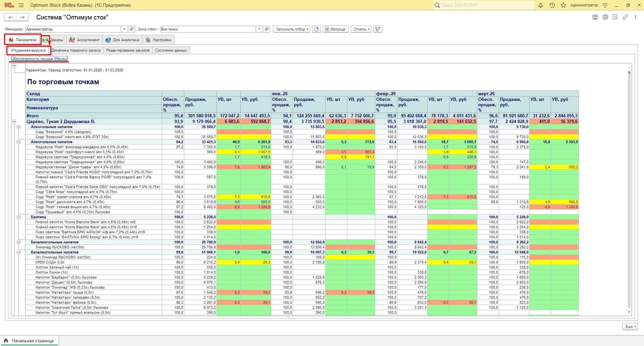Switch to the Ассортимент tab
This screenshot has width=644, height=346.
(x=84, y=40)
